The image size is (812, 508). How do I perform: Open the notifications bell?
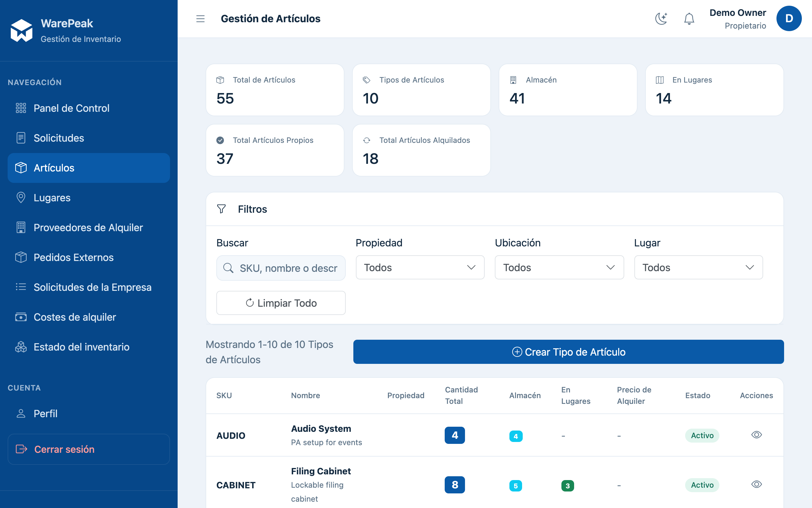coord(689,19)
